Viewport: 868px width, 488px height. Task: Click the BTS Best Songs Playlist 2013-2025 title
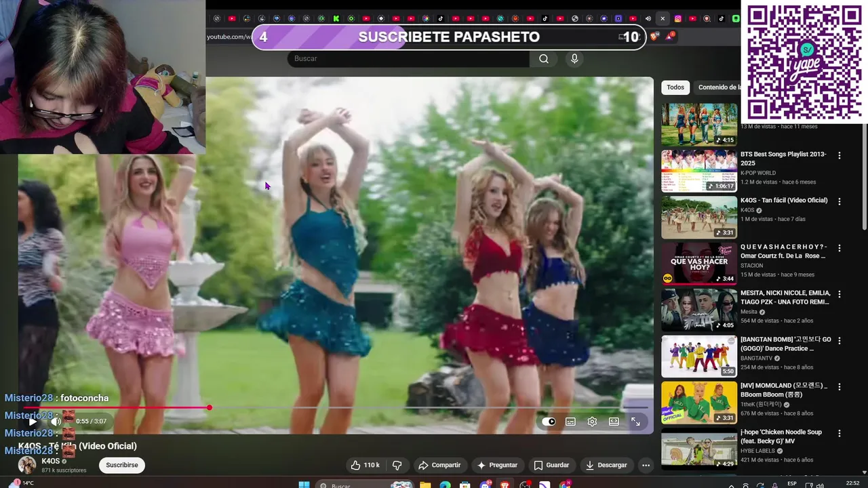pyautogui.click(x=783, y=158)
